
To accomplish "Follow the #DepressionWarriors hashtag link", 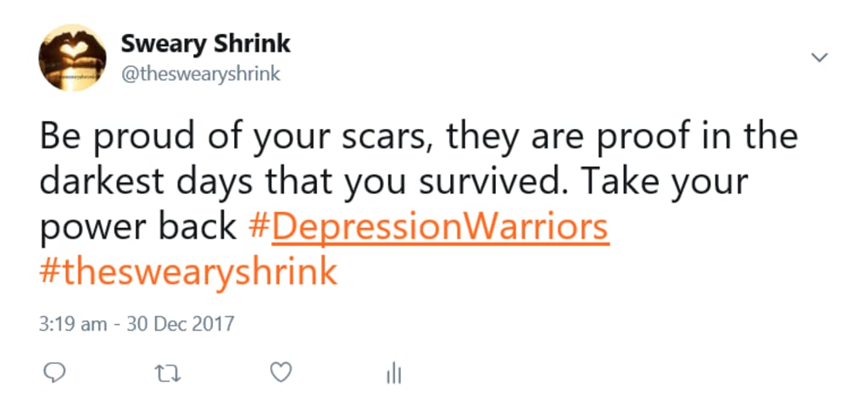I will tap(429, 228).
